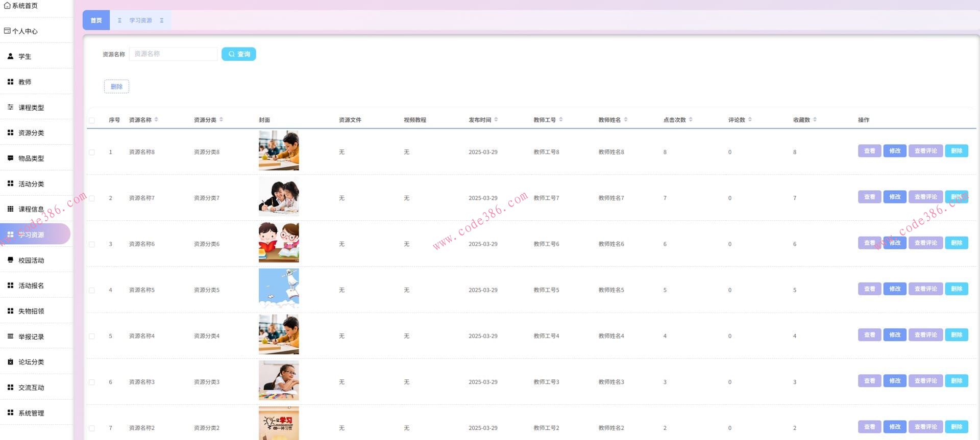
Task: Click the 删除 button in row 资源名称5
Action: (x=957, y=289)
